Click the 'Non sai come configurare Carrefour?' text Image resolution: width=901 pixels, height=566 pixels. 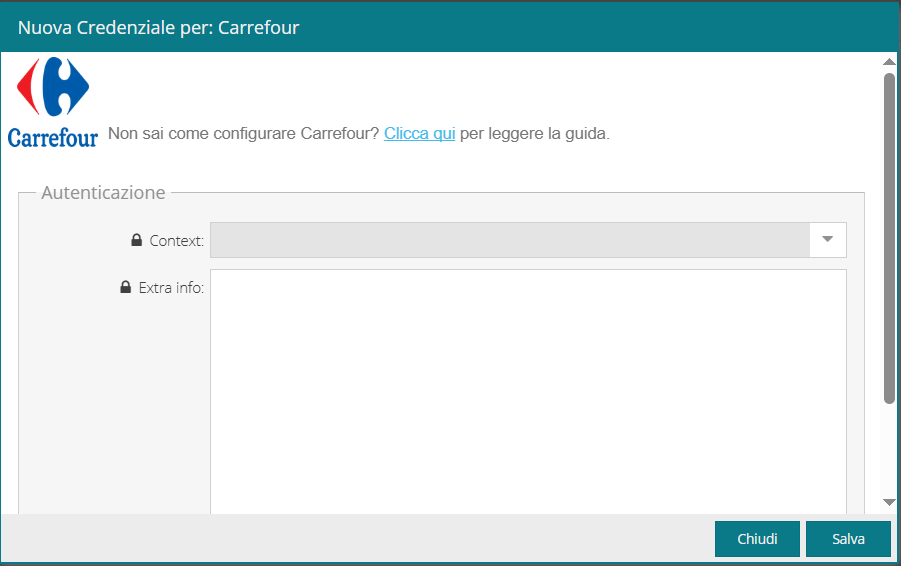244,133
